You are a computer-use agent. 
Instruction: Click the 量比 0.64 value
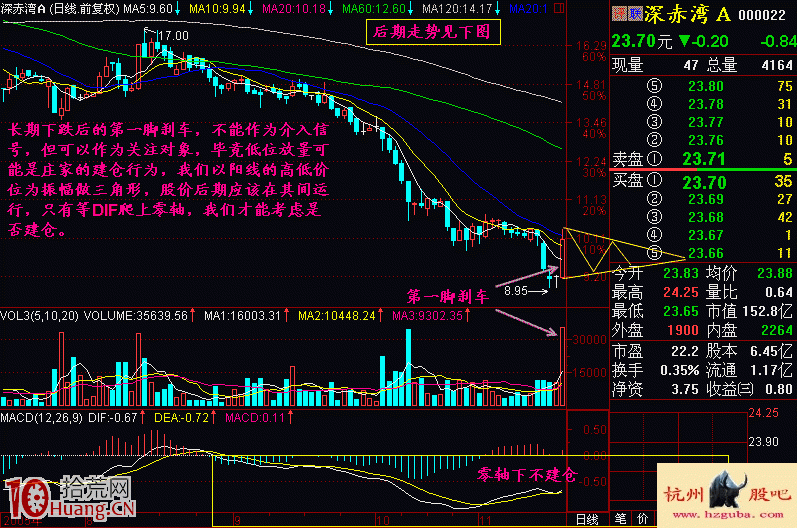coord(779,292)
